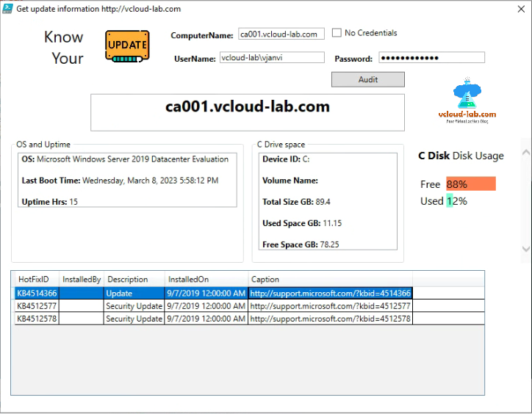Sort by the InstalledOn column header
This screenshot has width=532, height=414.
tap(206, 280)
